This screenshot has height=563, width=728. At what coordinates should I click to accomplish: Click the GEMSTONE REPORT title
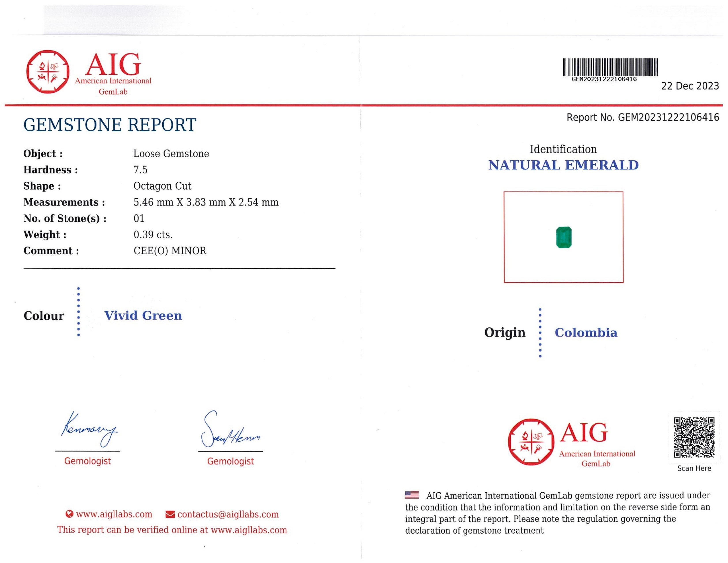pos(110,125)
